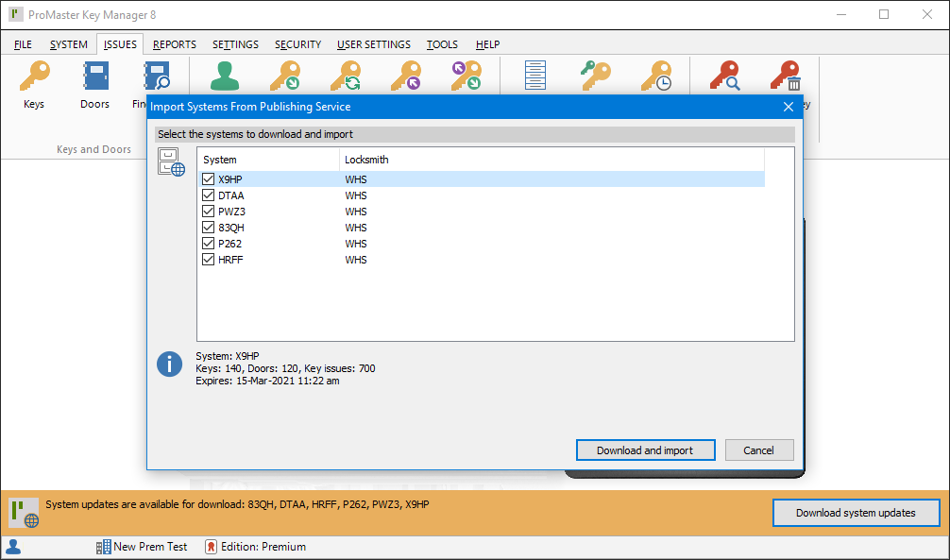
Task: Open the FILE menu
Action: 23,44
